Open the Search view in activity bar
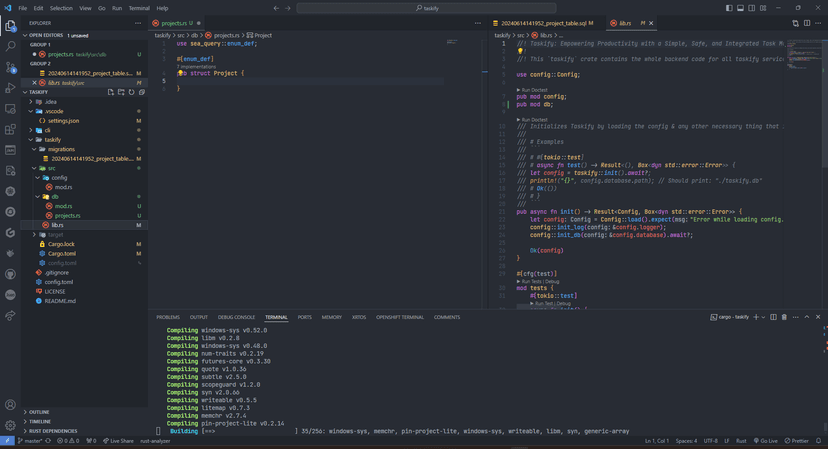 (x=10, y=46)
